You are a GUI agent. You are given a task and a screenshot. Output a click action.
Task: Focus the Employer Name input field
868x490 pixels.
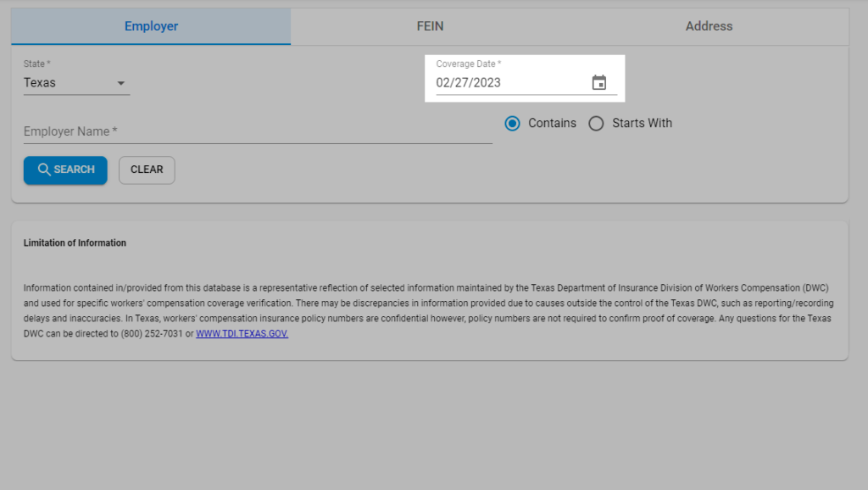258,131
